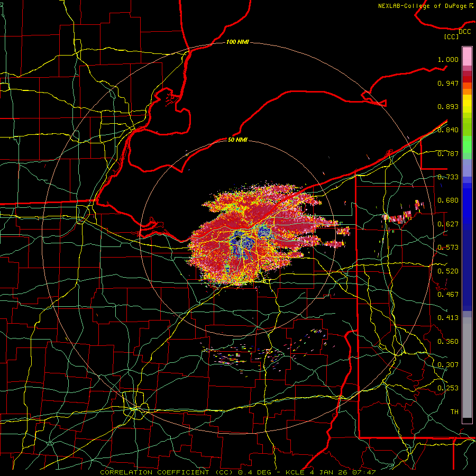Click the [CC] legend unit label
The height and width of the screenshot is (476, 476).
pos(451,36)
